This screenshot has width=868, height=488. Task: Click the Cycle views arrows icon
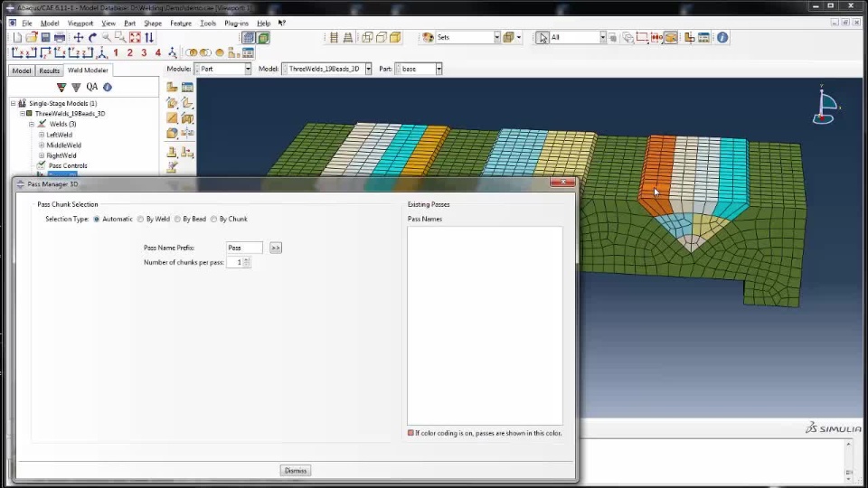pyautogui.click(x=149, y=38)
